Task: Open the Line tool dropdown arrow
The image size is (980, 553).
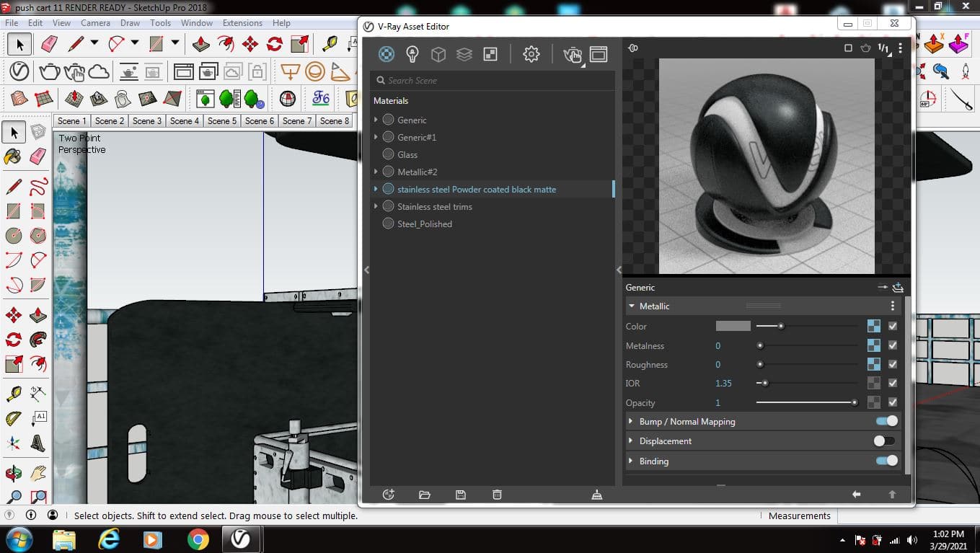Action: pyautogui.click(x=94, y=43)
